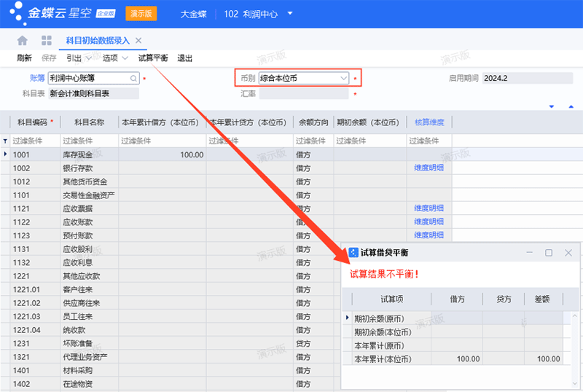Open the 币别 combo box dropdown
583x392 pixels.
tap(343, 78)
